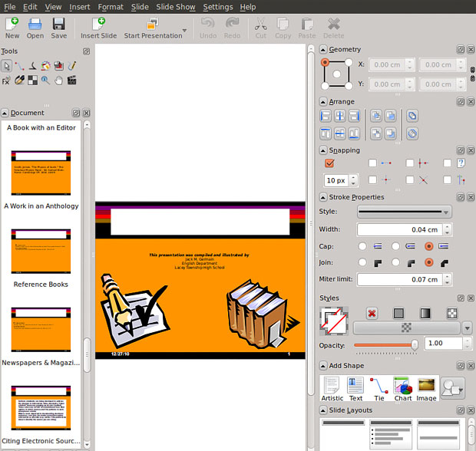Viewport: 476px width, 451px height.
Task: Align objects to the left in Arrange
Action: point(326,116)
